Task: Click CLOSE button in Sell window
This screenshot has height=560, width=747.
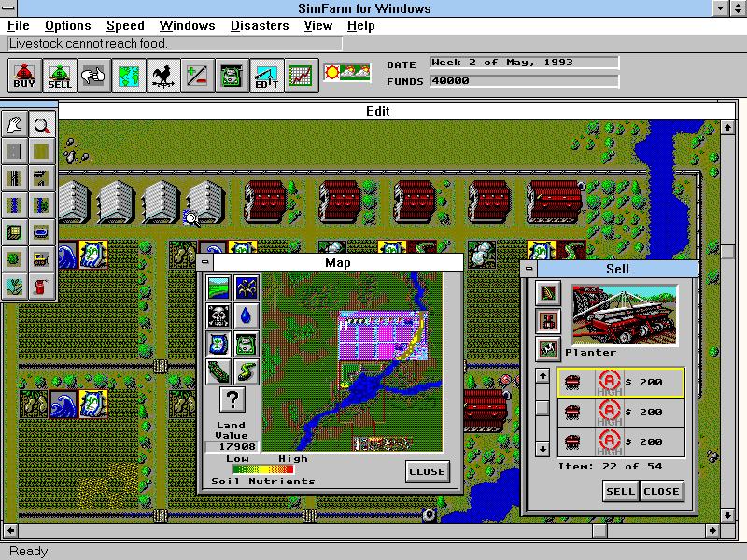Action: tap(661, 492)
